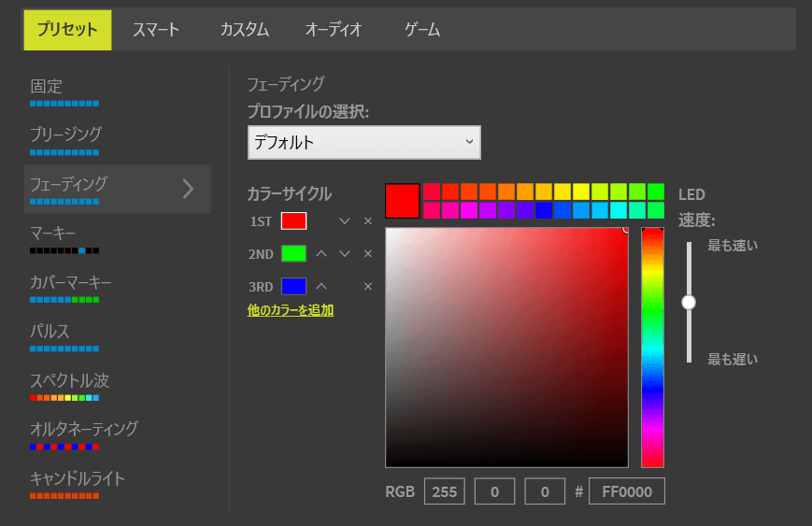Click the 他のカラーを追加 link
Viewport: 812px width, 526px height.
pyautogui.click(x=291, y=310)
